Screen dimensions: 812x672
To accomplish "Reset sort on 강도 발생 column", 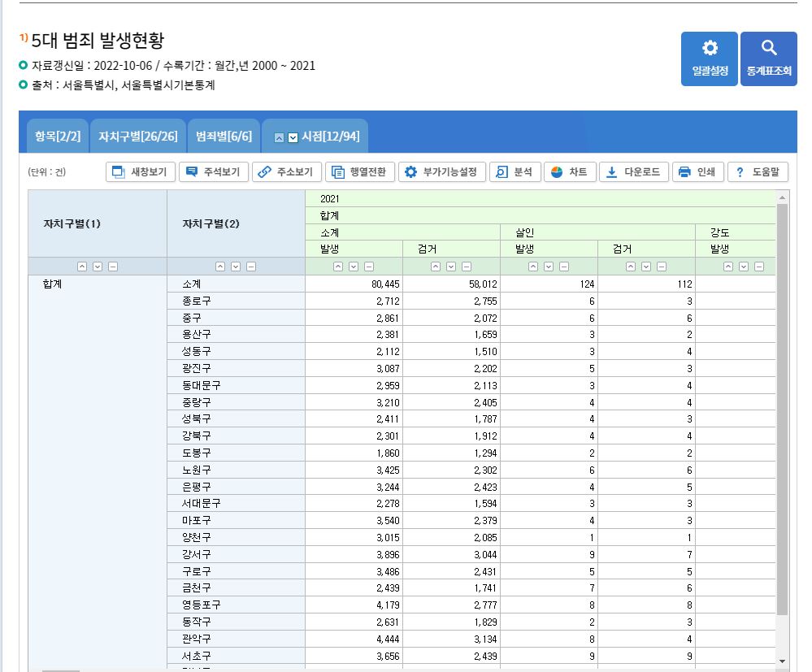I will 759,267.
